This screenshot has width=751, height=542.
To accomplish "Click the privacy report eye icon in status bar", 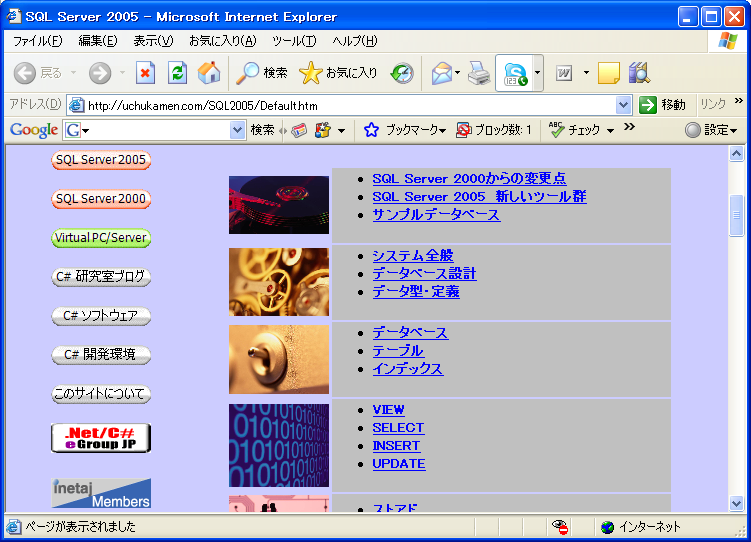I will (x=560, y=527).
